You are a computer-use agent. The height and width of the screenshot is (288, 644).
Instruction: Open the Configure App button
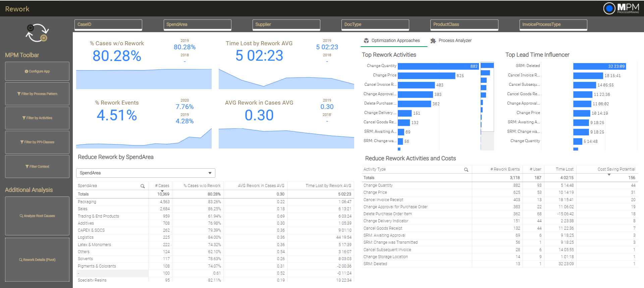(37, 71)
